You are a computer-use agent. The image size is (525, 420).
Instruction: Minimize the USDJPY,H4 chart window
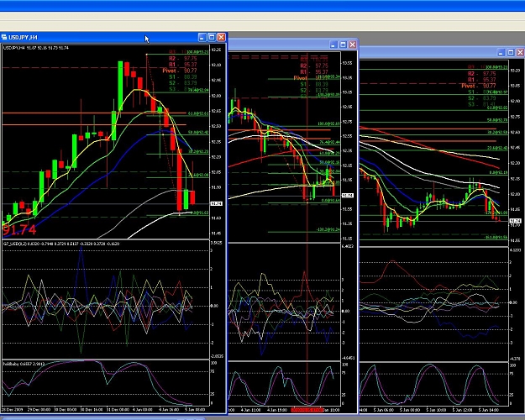202,38
